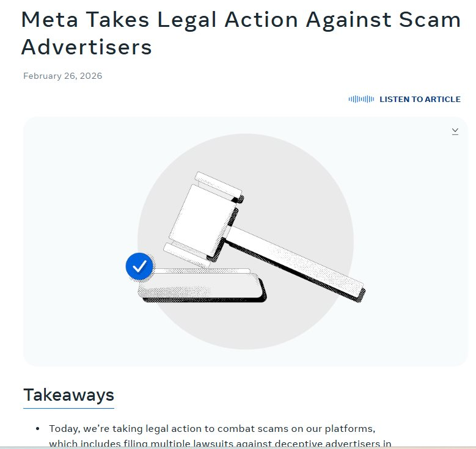This screenshot has width=476, height=449.
Task: Click the bullet point dot under Takeaways
Action: click(37, 429)
